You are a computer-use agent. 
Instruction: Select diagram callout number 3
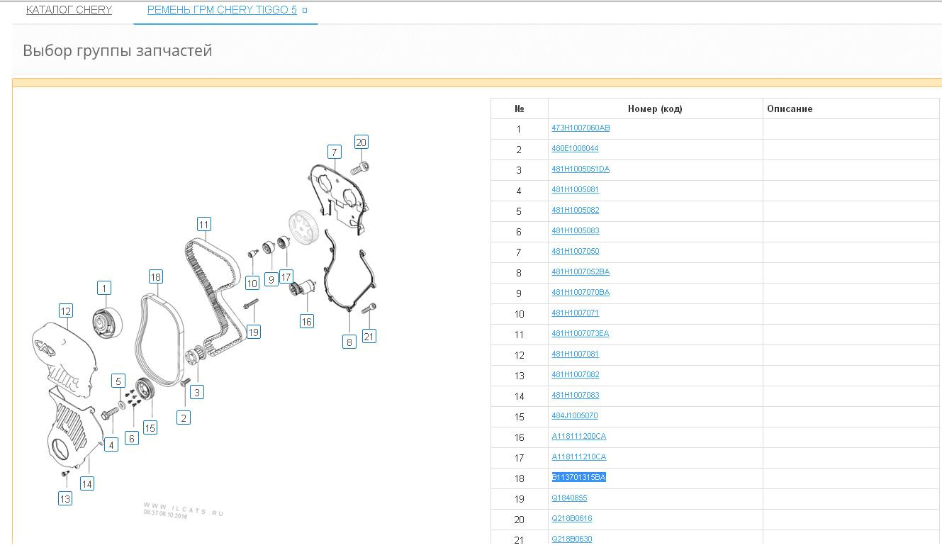coord(197,391)
